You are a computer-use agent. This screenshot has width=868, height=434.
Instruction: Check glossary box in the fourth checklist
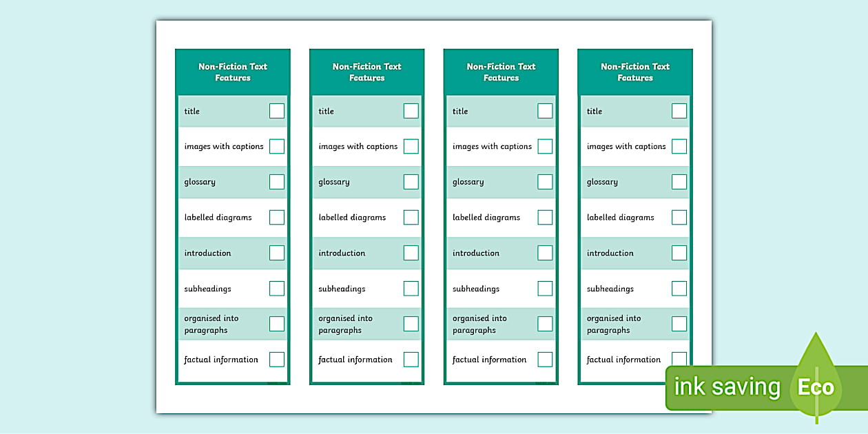coord(679,182)
